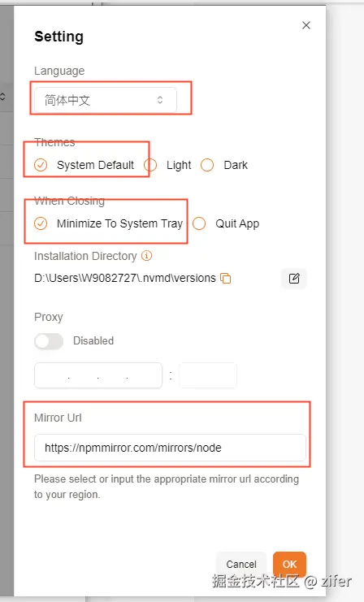This screenshot has width=364, height=602.
Task: Copy the installation directory path
Action: pos(225,279)
